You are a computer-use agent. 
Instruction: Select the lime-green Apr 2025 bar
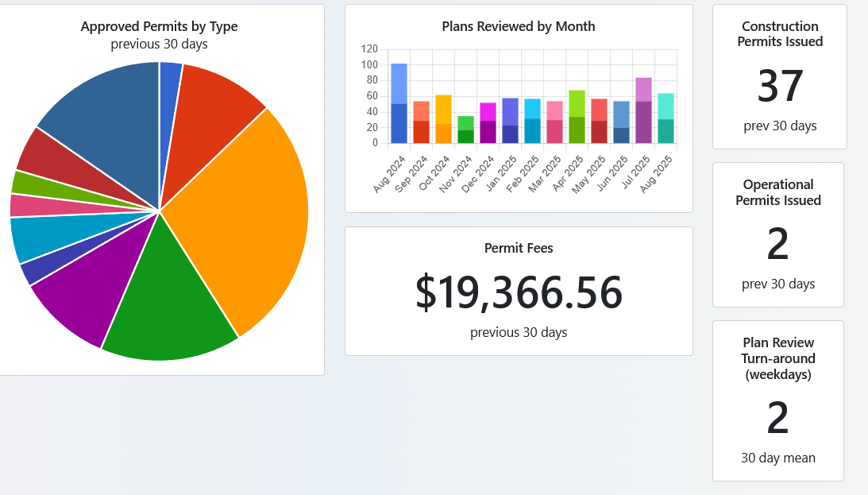coord(577,117)
